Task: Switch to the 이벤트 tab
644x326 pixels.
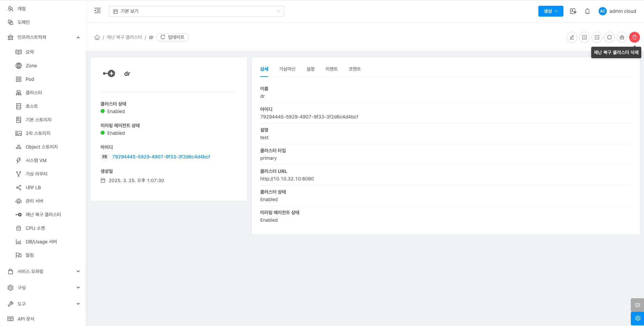Action: [331, 69]
